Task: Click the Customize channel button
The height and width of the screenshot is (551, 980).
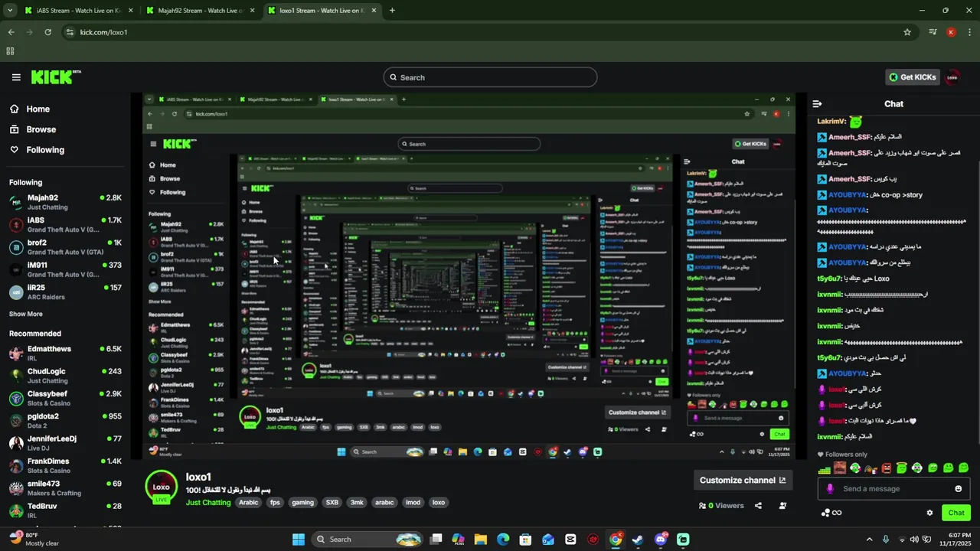Action: pyautogui.click(x=743, y=481)
